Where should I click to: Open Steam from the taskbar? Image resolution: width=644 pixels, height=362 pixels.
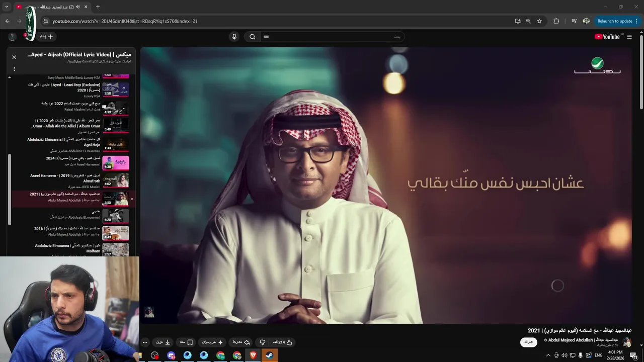pyautogui.click(x=270, y=355)
